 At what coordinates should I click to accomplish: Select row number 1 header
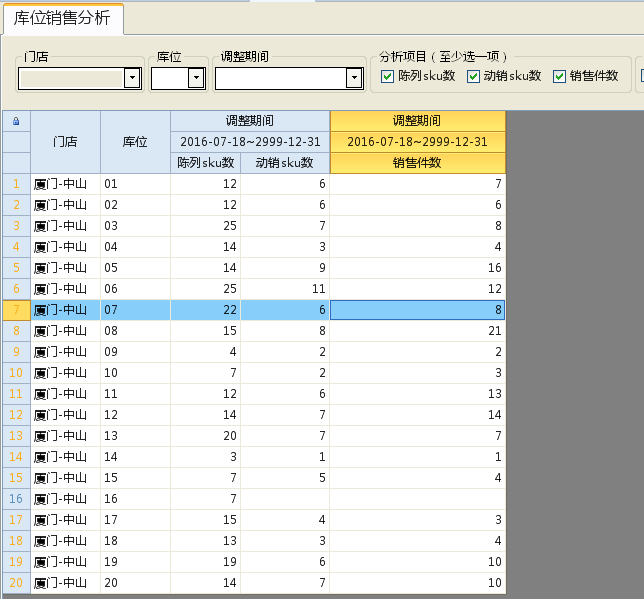coord(16,184)
